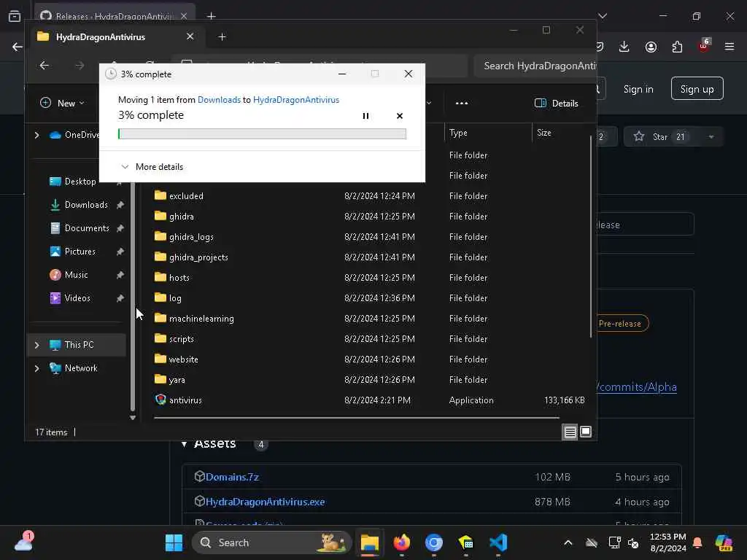
Task: Open Documents in quick access
Action: point(80,228)
